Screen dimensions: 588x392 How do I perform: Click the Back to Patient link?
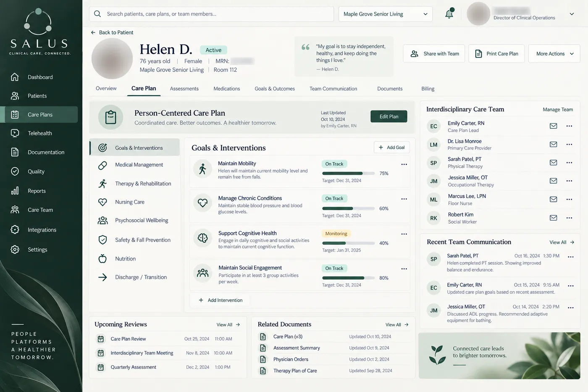tap(112, 32)
